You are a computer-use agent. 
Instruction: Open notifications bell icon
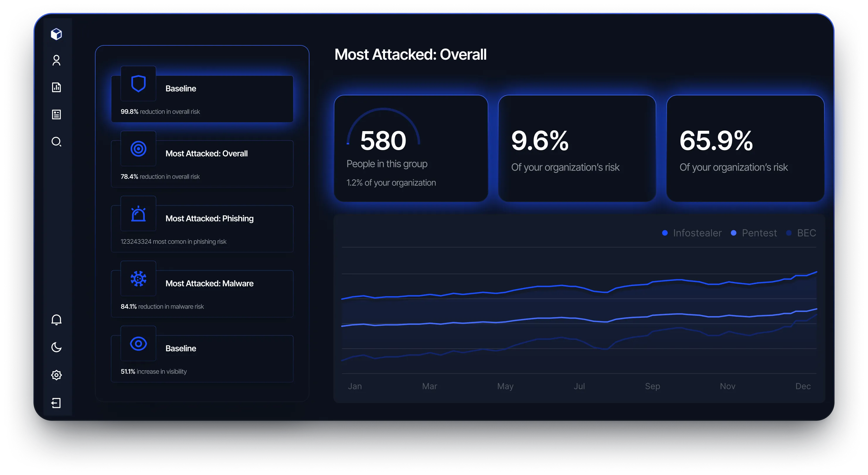[x=56, y=320]
